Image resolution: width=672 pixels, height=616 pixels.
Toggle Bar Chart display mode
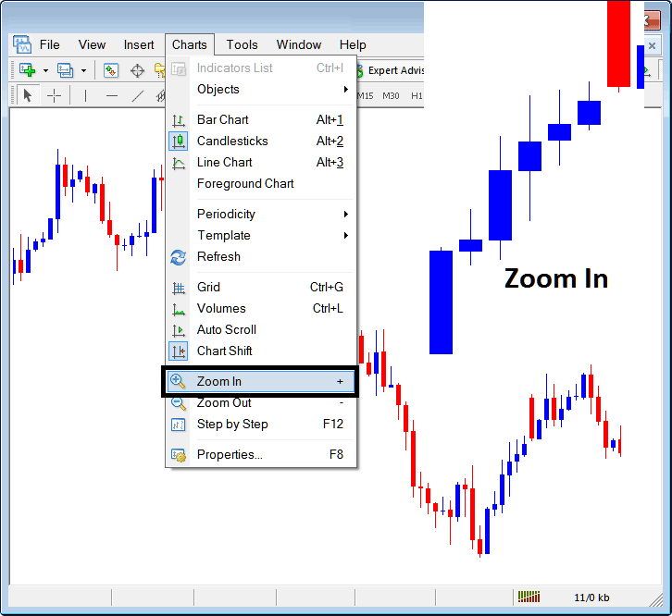tap(261, 120)
